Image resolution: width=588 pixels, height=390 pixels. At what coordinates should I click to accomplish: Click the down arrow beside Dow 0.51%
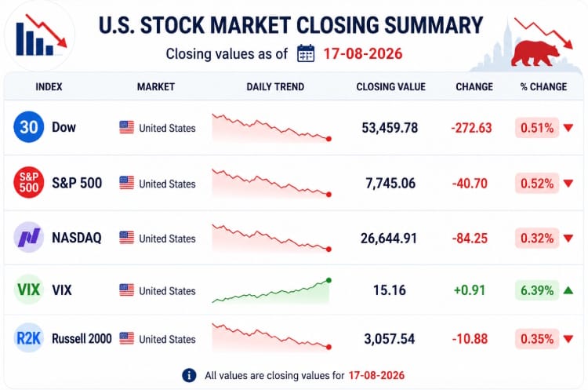point(568,128)
